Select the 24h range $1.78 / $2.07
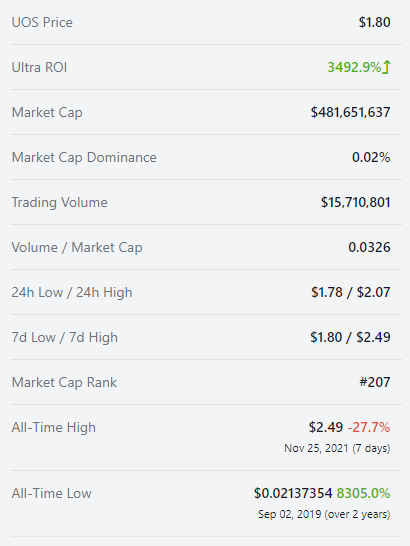 pyautogui.click(x=351, y=292)
